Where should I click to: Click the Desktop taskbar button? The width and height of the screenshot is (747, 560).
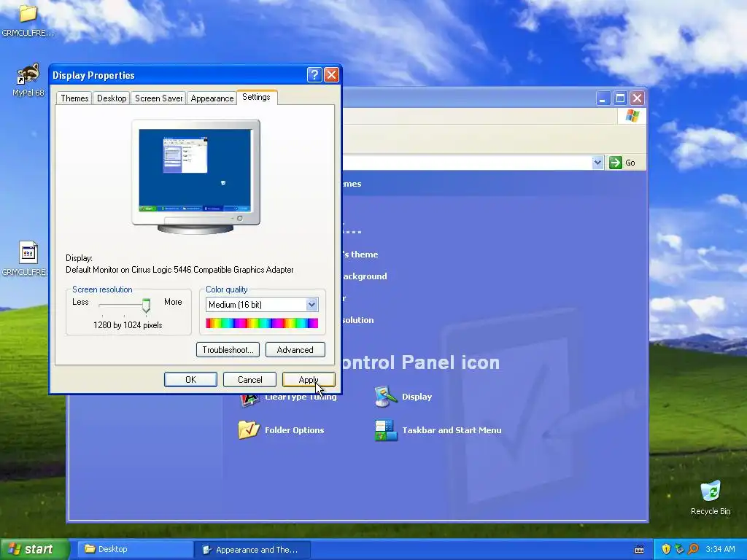[133, 549]
